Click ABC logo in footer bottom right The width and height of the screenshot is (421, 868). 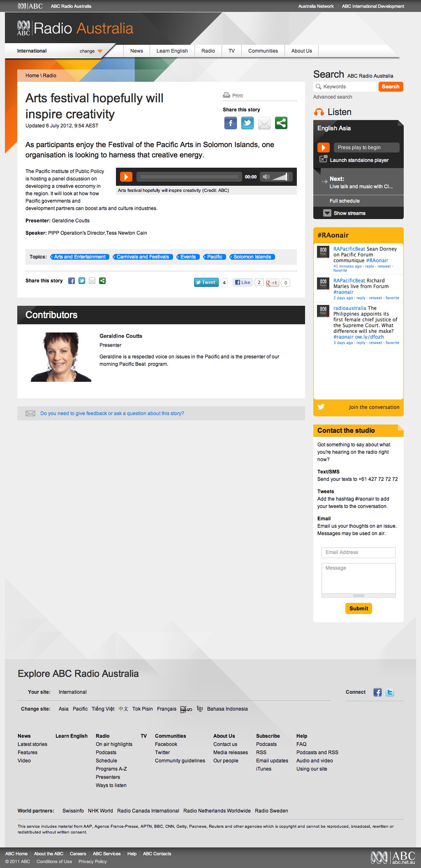click(x=393, y=857)
